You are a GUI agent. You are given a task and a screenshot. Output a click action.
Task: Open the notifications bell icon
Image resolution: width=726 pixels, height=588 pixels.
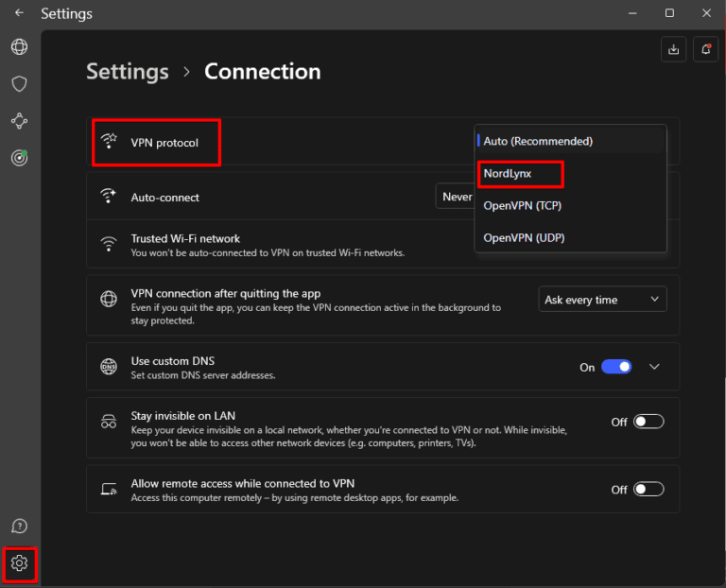point(705,50)
